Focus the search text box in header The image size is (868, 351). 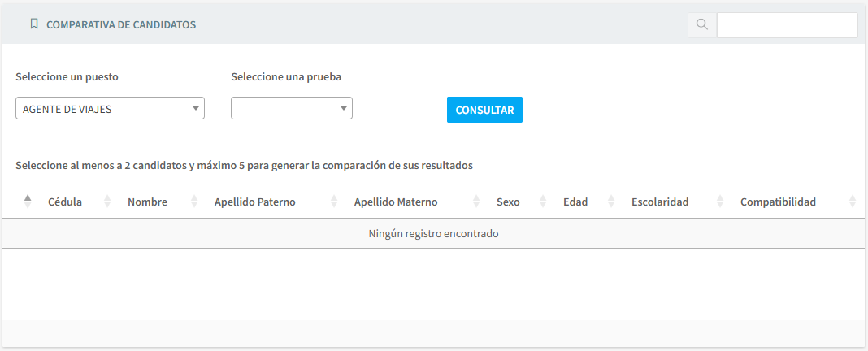pos(786,25)
